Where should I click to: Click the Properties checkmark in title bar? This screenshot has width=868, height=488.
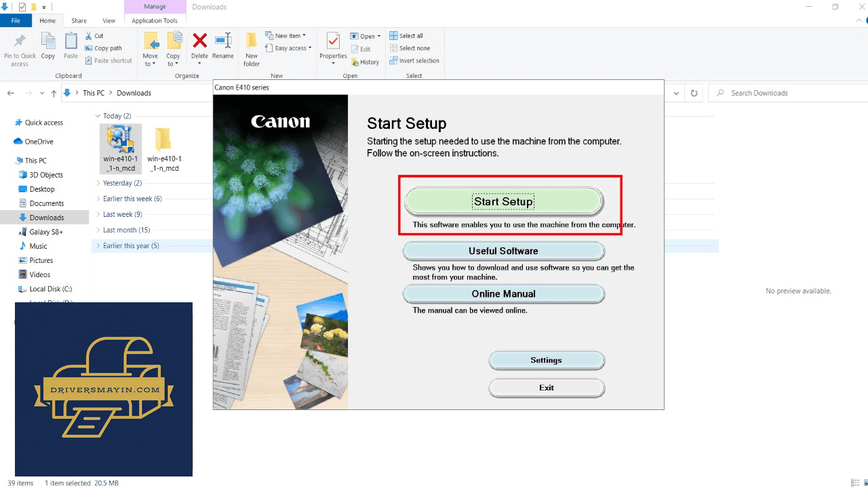tap(22, 7)
